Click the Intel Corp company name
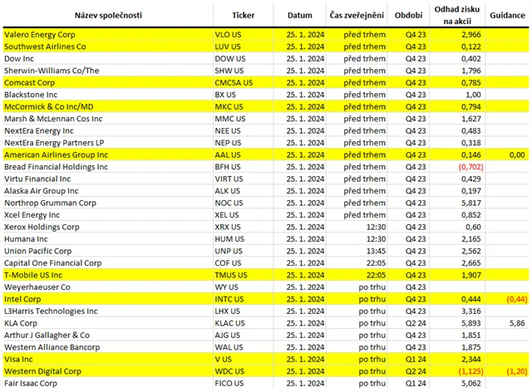 [22, 298]
